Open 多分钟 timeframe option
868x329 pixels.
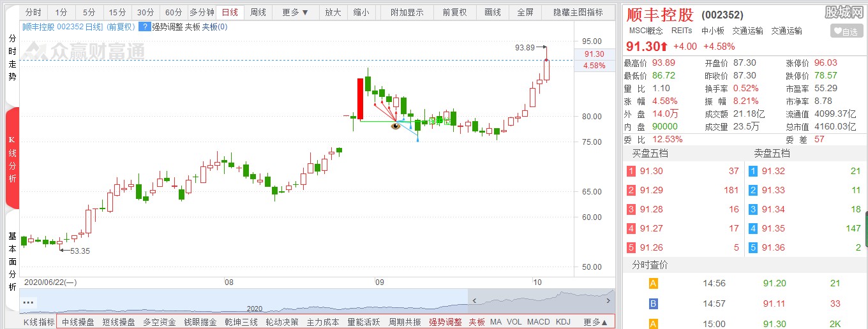point(202,12)
